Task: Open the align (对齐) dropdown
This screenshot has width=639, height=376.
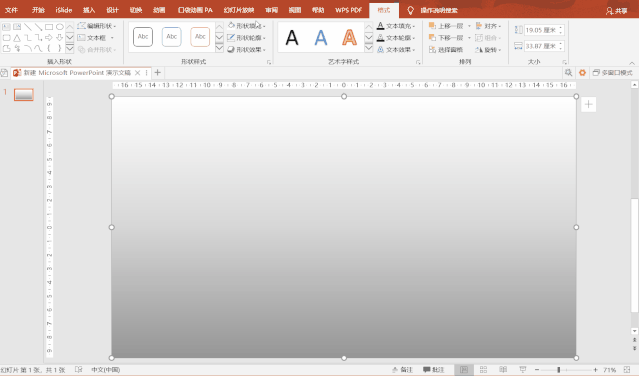Action: (489, 26)
